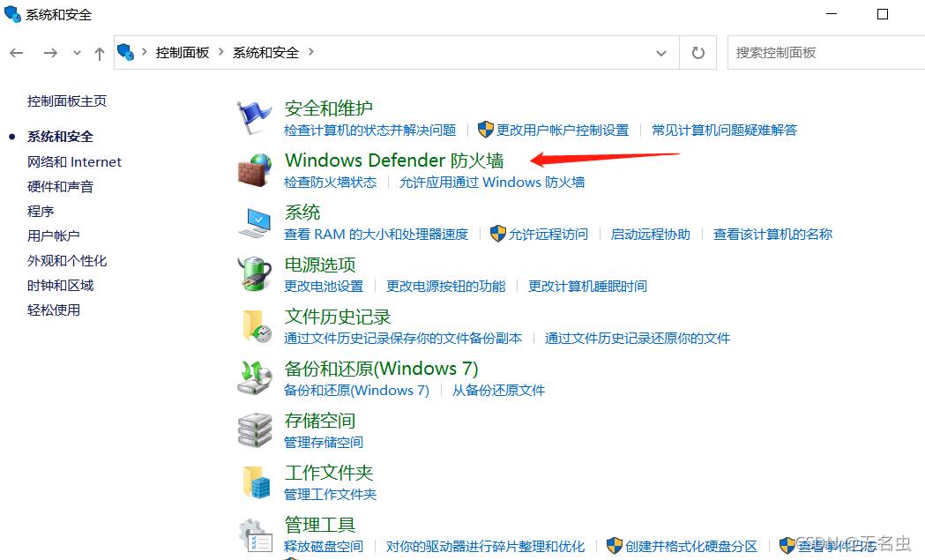Click shield icon beside 允许远程访问
The height and width of the screenshot is (560, 925).
(498, 234)
